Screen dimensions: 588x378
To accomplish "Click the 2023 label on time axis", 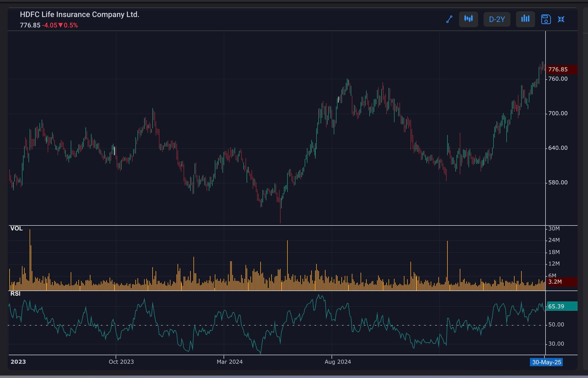I will [18, 362].
